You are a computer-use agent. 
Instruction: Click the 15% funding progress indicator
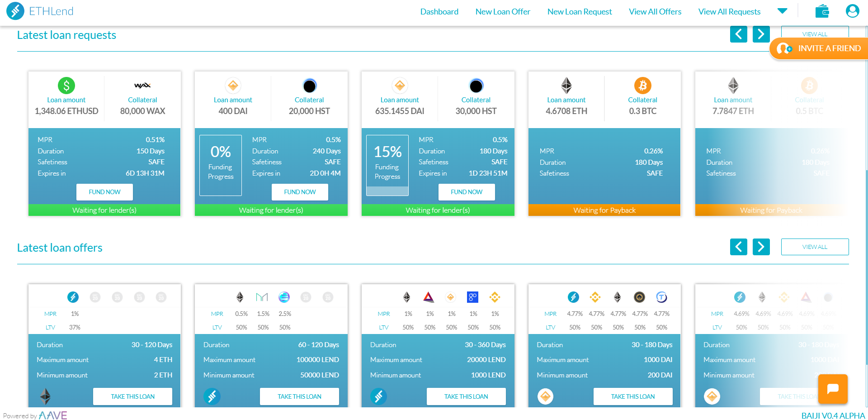click(387, 165)
